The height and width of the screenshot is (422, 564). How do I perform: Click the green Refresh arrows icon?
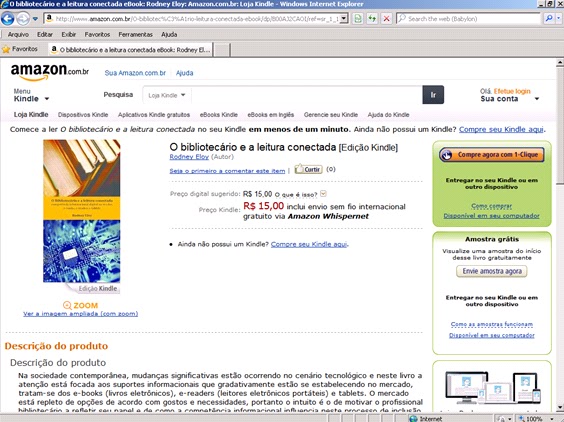point(372,19)
